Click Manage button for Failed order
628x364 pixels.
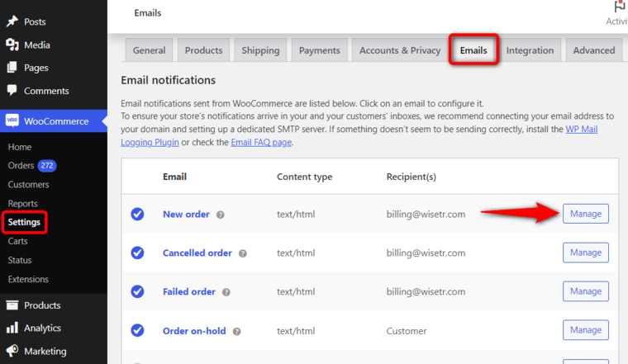click(586, 291)
